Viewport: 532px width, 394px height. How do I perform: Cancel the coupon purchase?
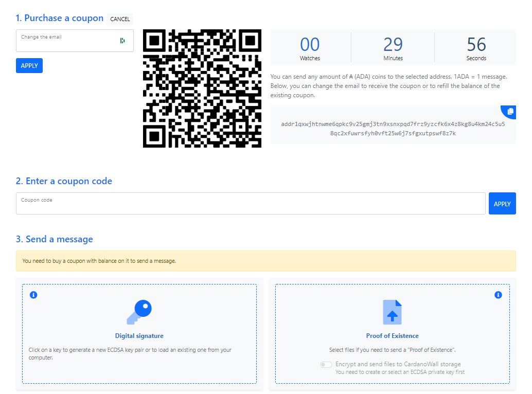120,19
